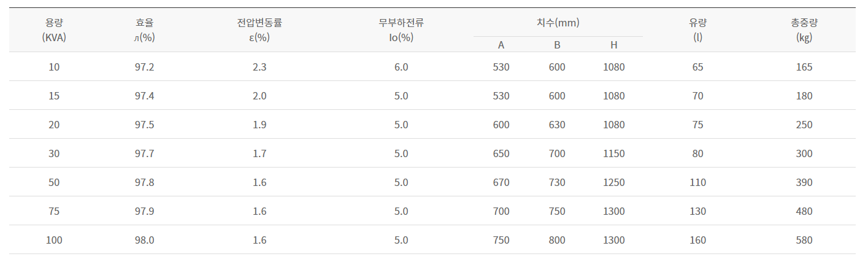The height and width of the screenshot is (267, 868).
Task: Select the 1150 height value
Action: point(613,153)
